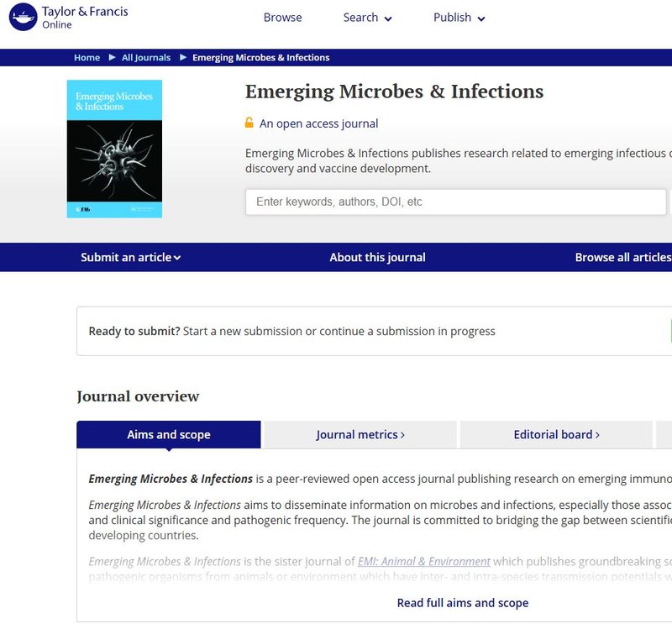The width and height of the screenshot is (672, 629).
Task: Open the Search dropdown menu
Action: coord(365,17)
